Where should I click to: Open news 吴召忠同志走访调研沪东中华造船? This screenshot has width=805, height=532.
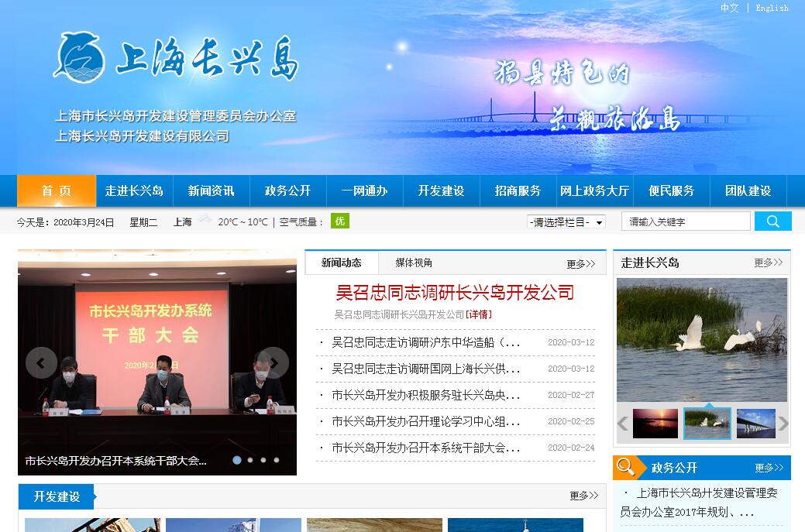point(425,342)
